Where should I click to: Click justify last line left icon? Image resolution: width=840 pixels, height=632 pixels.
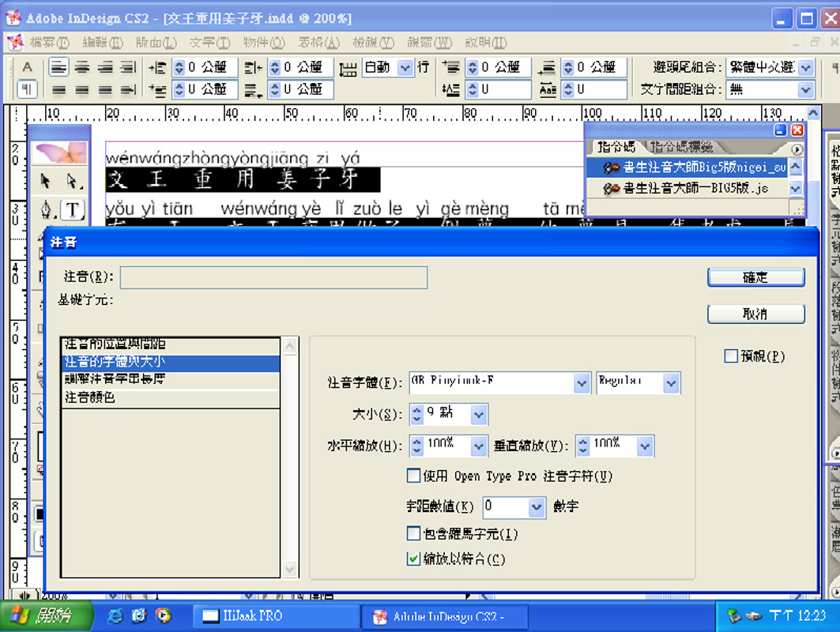[58, 89]
